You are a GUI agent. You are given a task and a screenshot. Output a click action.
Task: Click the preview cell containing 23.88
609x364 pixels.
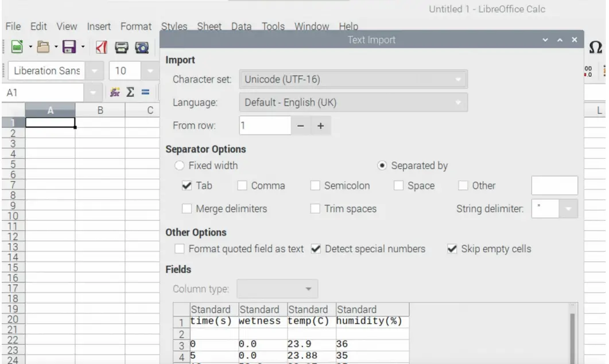pyautogui.click(x=312, y=355)
